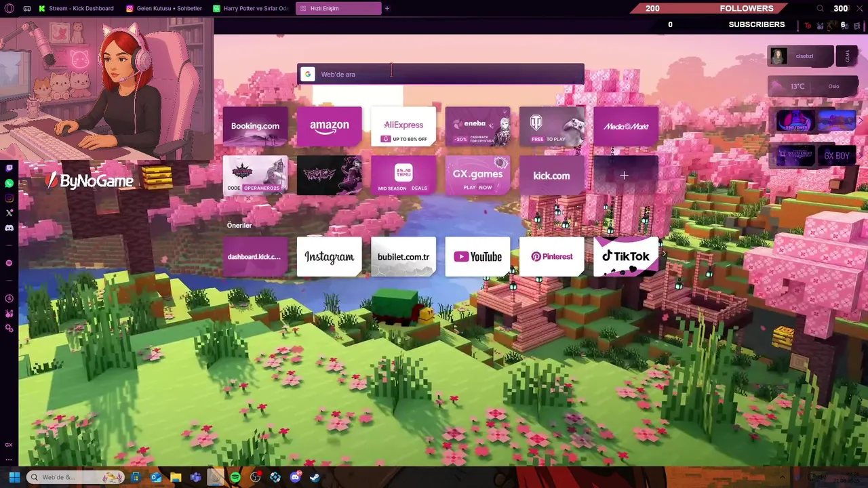Open the Instagram sidebar panel

click(9, 198)
